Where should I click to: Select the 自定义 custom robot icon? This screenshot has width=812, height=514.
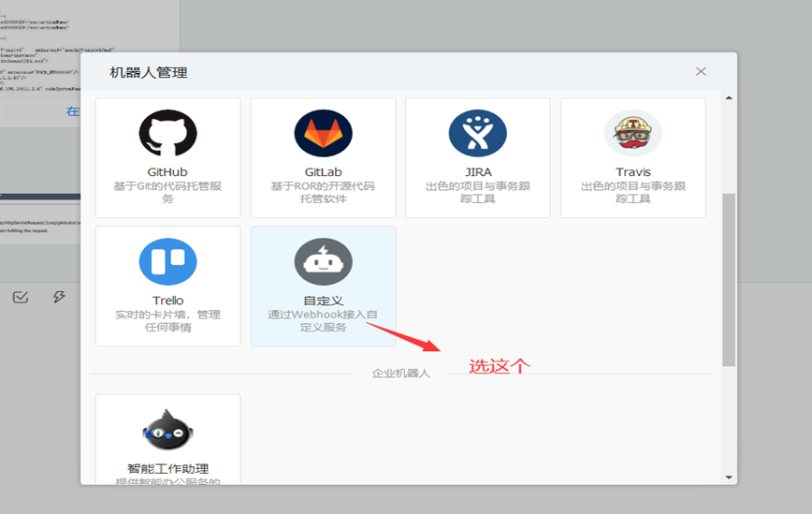pos(323,261)
